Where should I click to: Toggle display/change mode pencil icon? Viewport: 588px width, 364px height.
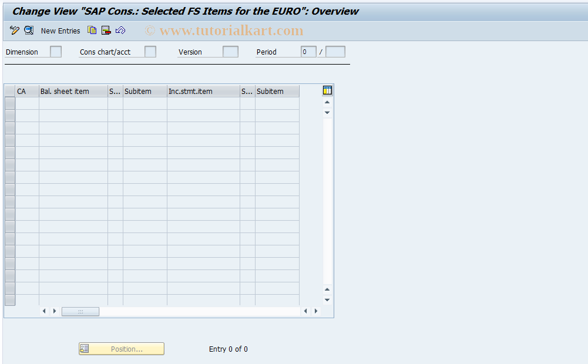click(x=15, y=31)
